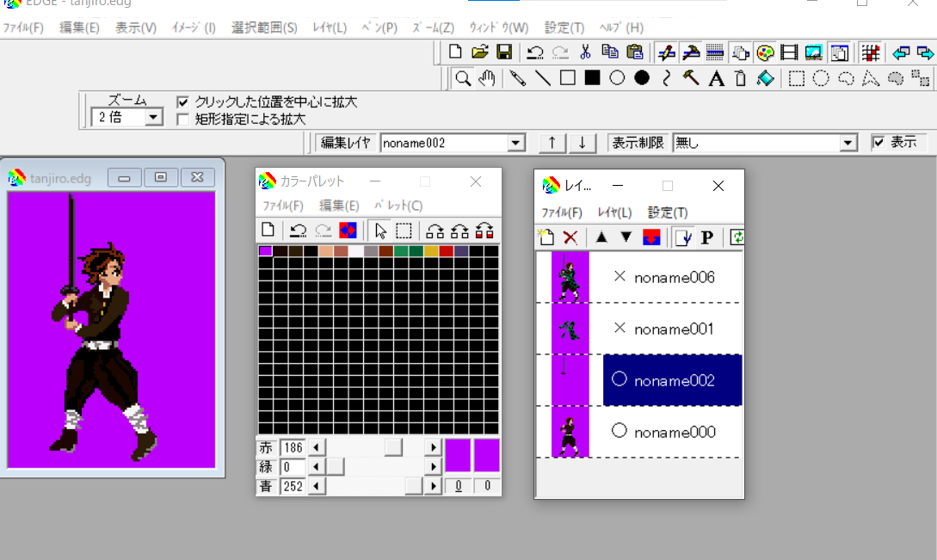Screen dimensions: 937x560
Task: Click the green channel slider thumb
Action: 336,467
